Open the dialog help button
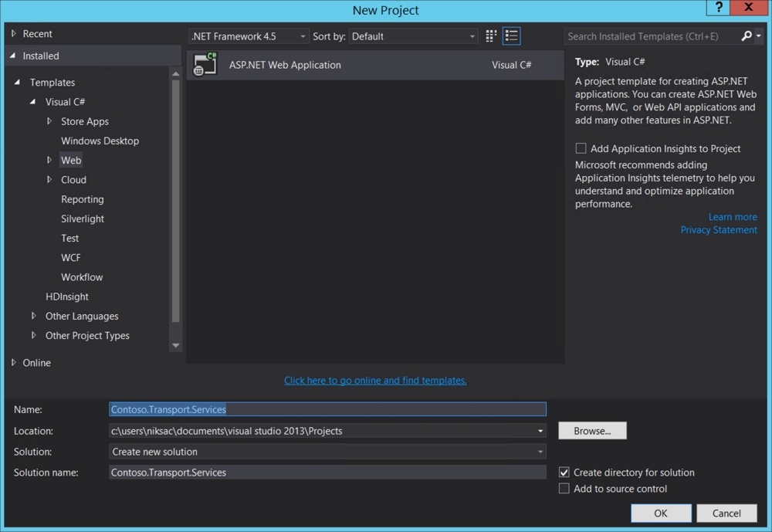 (x=719, y=8)
